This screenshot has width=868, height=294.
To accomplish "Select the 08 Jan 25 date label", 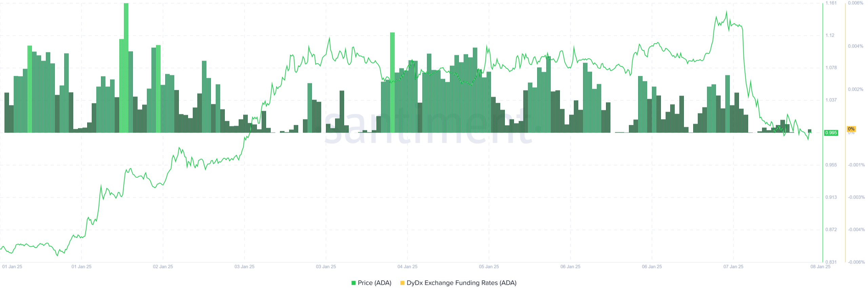I will [820, 267].
